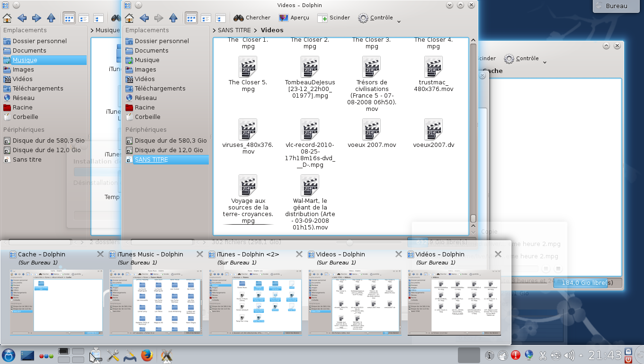Go to Home in the left Musique window
Image resolution: width=644 pixels, height=364 pixels.
click(x=7, y=18)
